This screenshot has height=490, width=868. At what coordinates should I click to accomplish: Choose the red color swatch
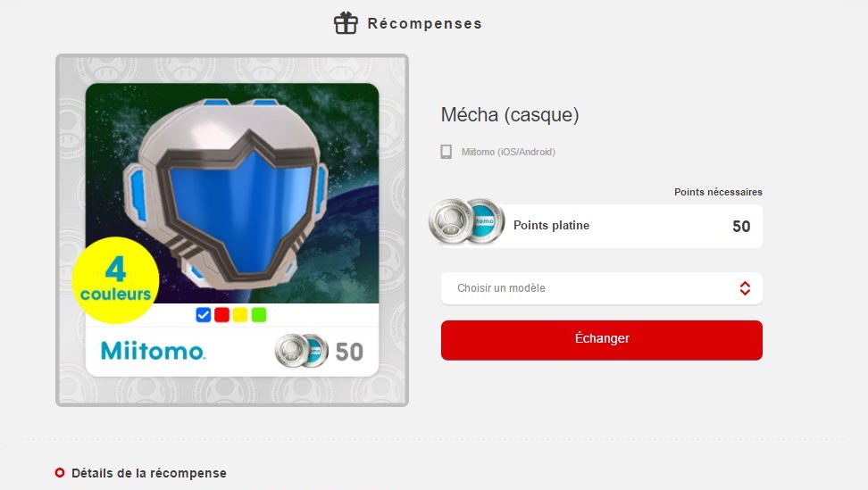221,315
